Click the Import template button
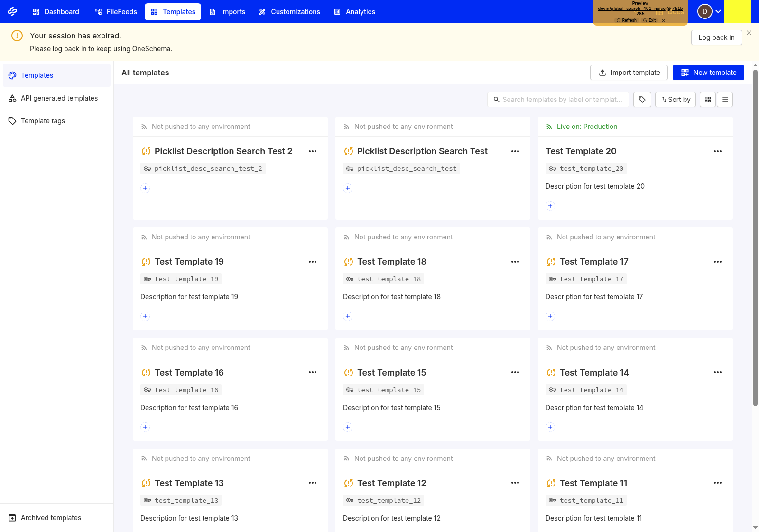The height and width of the screenshot is (532, 759). tap(629, 73)
